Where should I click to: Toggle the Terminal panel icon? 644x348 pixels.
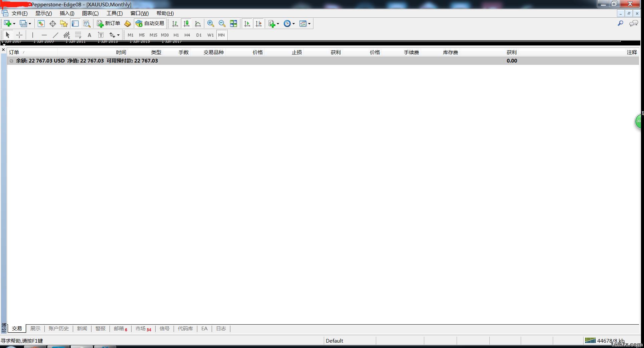[75, 23]
